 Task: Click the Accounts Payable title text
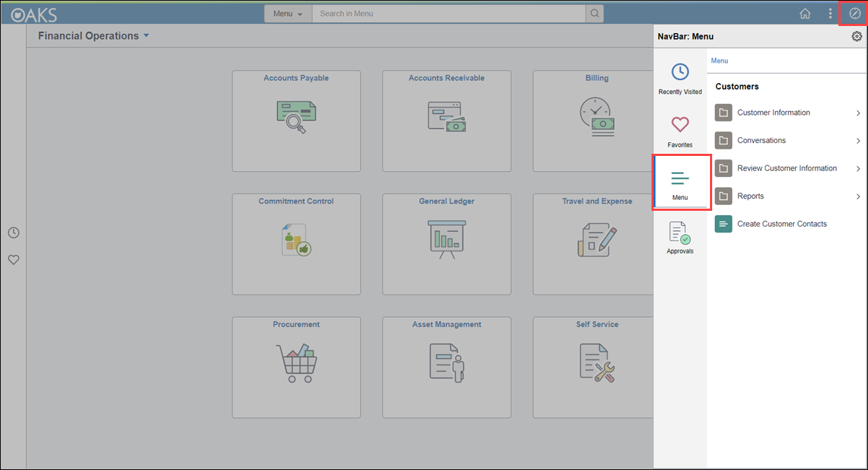tap(296, 78)
